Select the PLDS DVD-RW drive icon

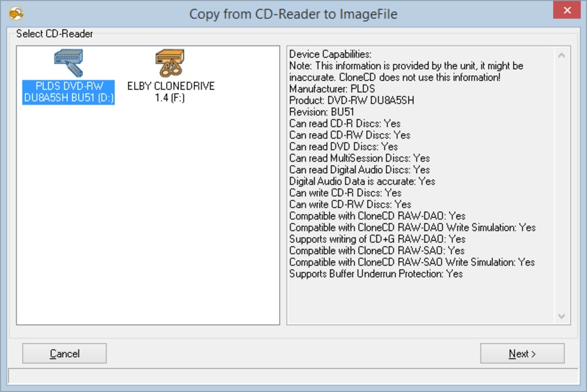click(x=68, y=63)
